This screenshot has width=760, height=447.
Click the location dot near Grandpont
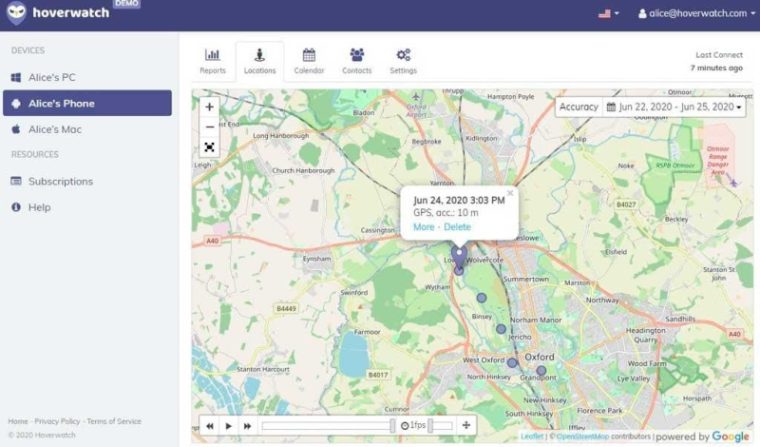click(x=541, y=370)
